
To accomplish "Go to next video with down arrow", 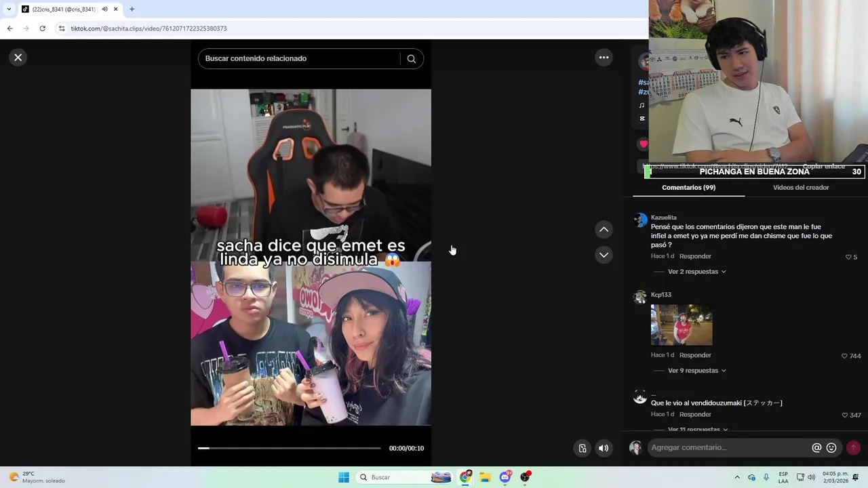I will (604, 255).
